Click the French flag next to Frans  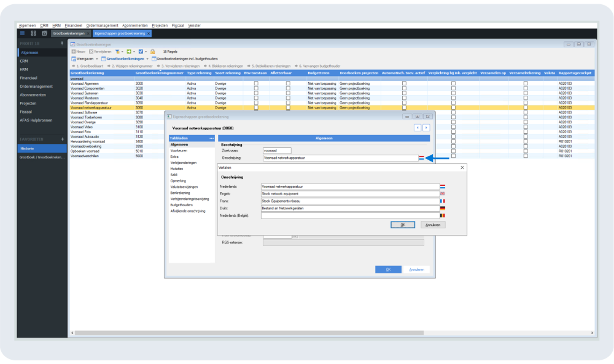click(x=443, y=201)
